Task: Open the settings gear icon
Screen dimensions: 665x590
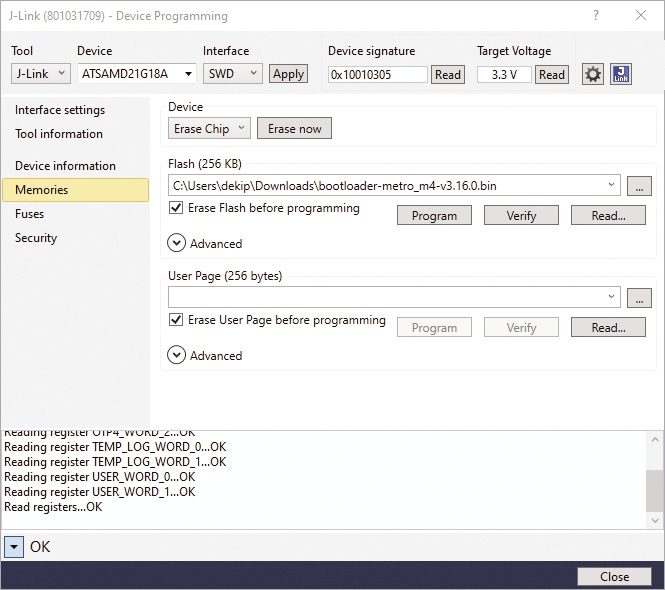Action: (x=592, y=74)
